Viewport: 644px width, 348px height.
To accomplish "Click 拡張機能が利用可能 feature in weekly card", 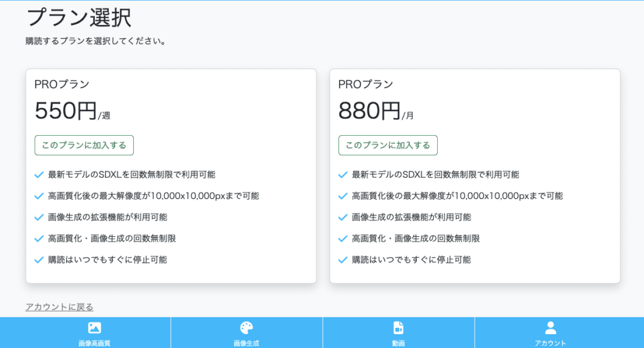I will pyautogui.click(x=108, y=217).
